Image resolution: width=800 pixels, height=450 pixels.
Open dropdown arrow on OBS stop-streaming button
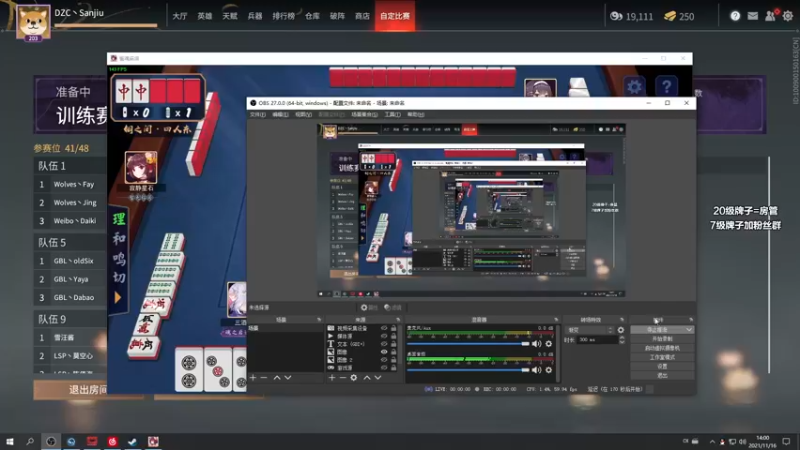coord(689,330)
